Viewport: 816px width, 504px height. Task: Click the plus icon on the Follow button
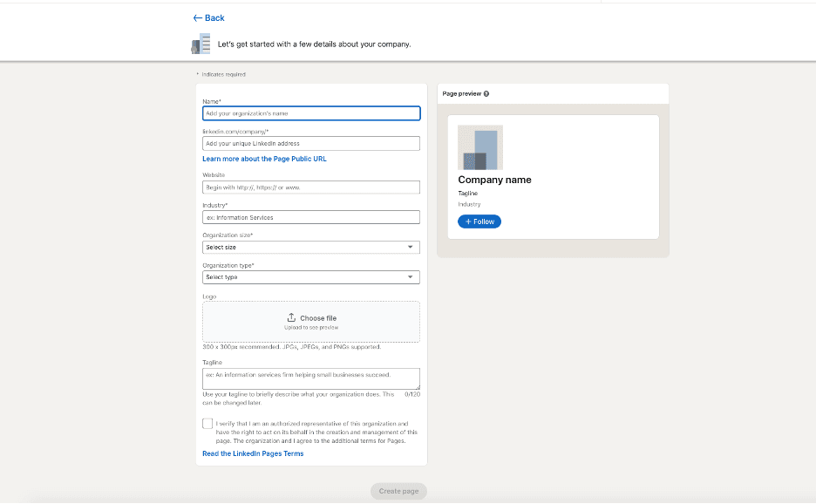coord(466,221)
